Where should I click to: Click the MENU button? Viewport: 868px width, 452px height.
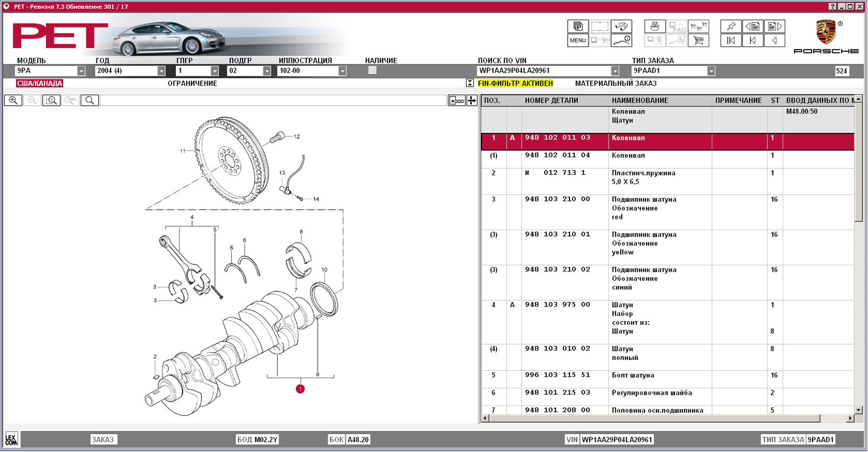tap(578, 41)
